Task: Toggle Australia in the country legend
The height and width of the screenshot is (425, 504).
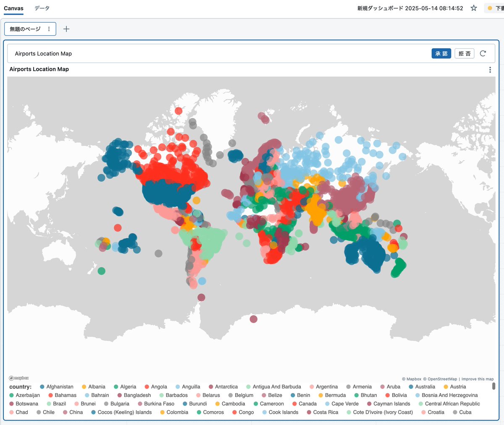Action: tap(423, 386)
